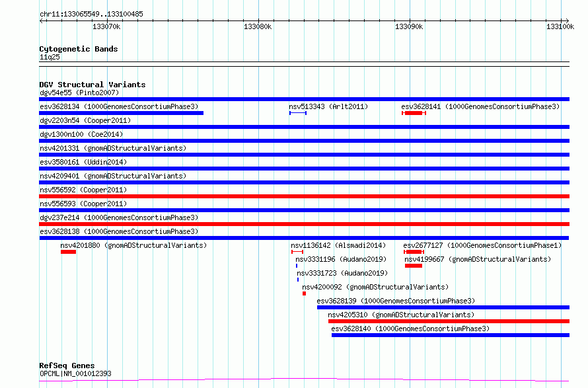Select the nsv556592 (Cooper2011) label
Image resolution: width=588 pixels, height=388 pixels.
pyautogui.click(x=83, y=190)
